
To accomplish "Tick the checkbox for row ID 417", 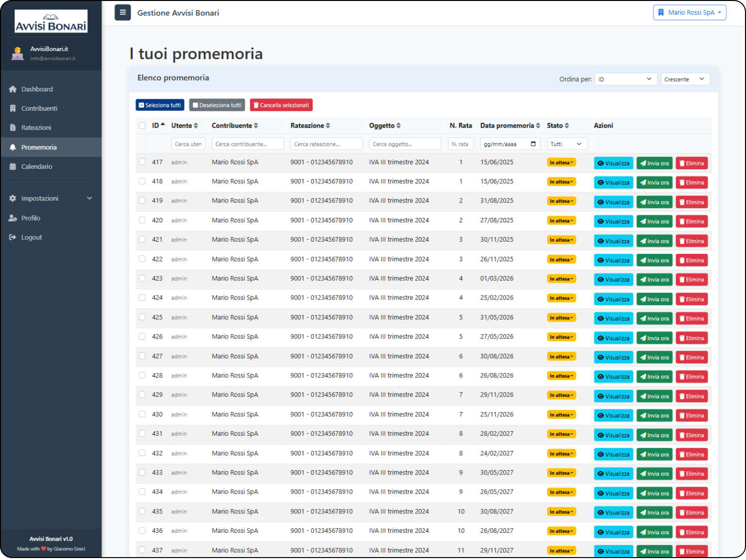I will coord(142,162).
